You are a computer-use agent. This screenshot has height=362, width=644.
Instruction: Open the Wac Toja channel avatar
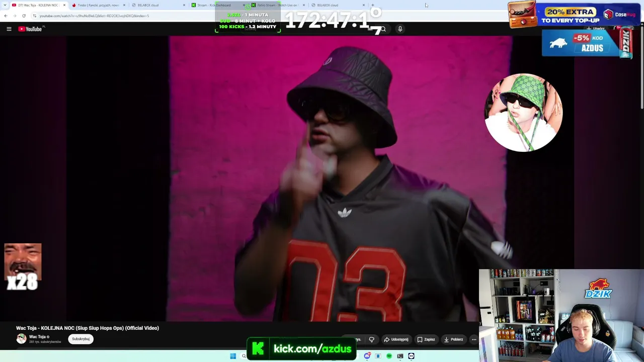pyautogui.click(x=21, y=339)
